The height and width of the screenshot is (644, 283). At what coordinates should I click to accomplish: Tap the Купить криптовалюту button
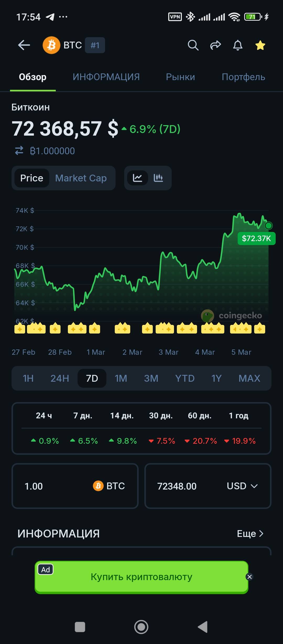(141, 577)
